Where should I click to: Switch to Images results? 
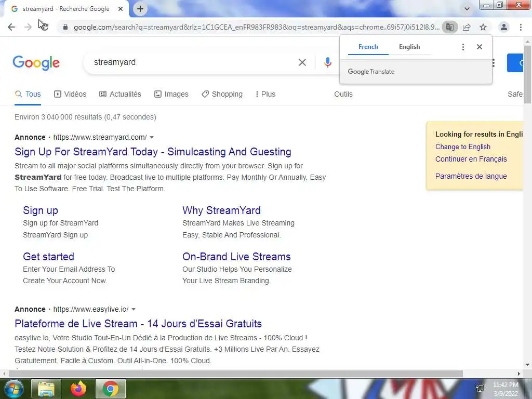pyautogui.click(x=171, y=95)
